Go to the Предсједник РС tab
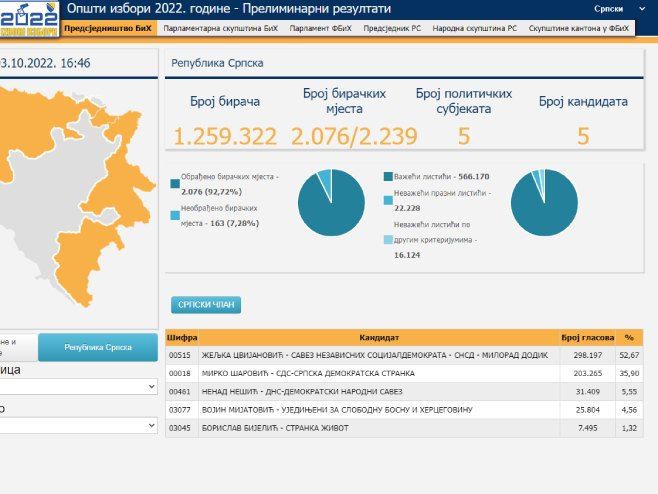 tap(391, 29)
